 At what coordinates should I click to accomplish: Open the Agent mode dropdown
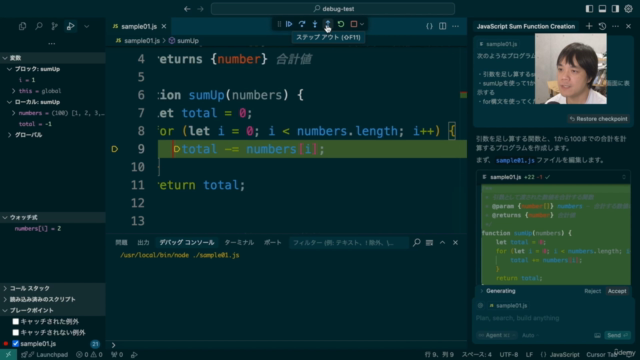pyautogui.click(x=496, y=335)
